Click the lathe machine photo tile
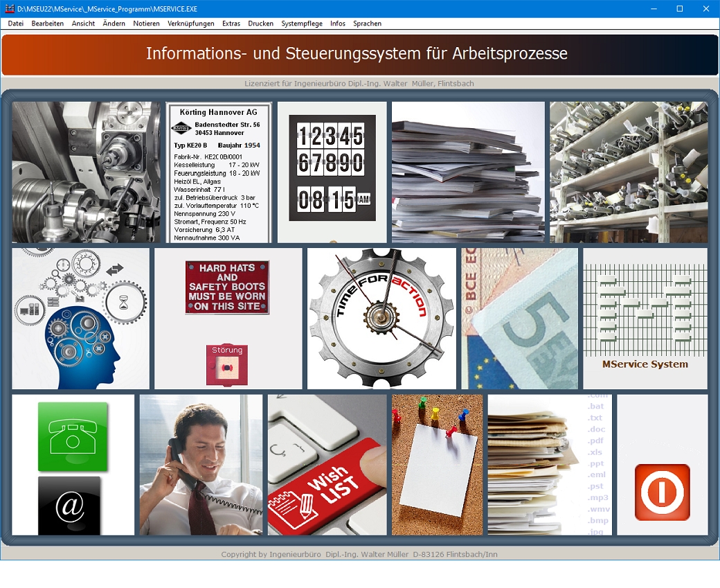This screenshot has height=588, width=720. pos(87,172)
